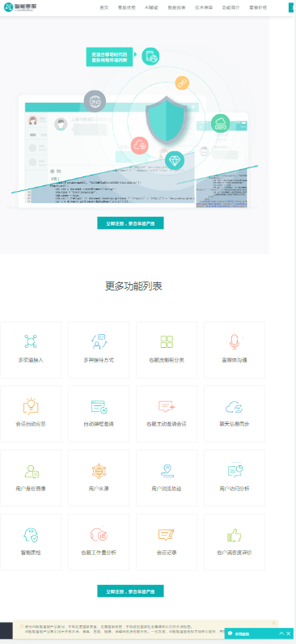Click the teal diamond circle icon
296x644 pixels.
click(175, 160)
